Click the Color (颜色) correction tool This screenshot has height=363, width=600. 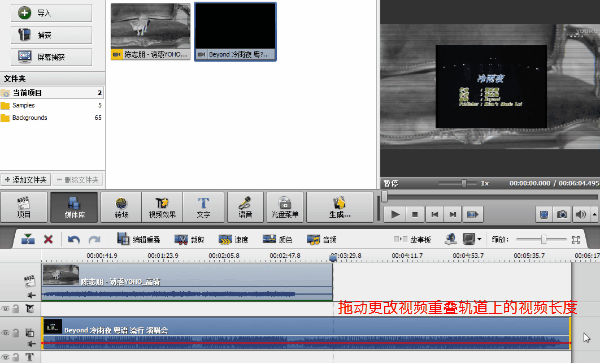[x=277, y=239]
